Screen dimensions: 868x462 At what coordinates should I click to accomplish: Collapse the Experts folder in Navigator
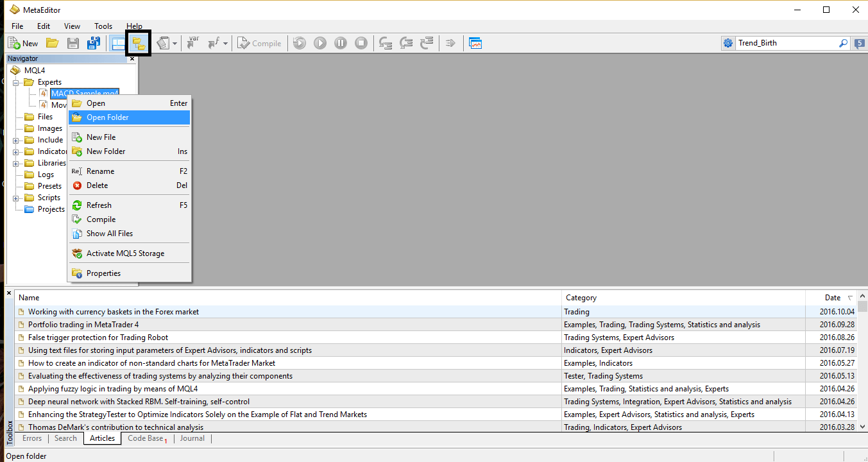(16, 82)
